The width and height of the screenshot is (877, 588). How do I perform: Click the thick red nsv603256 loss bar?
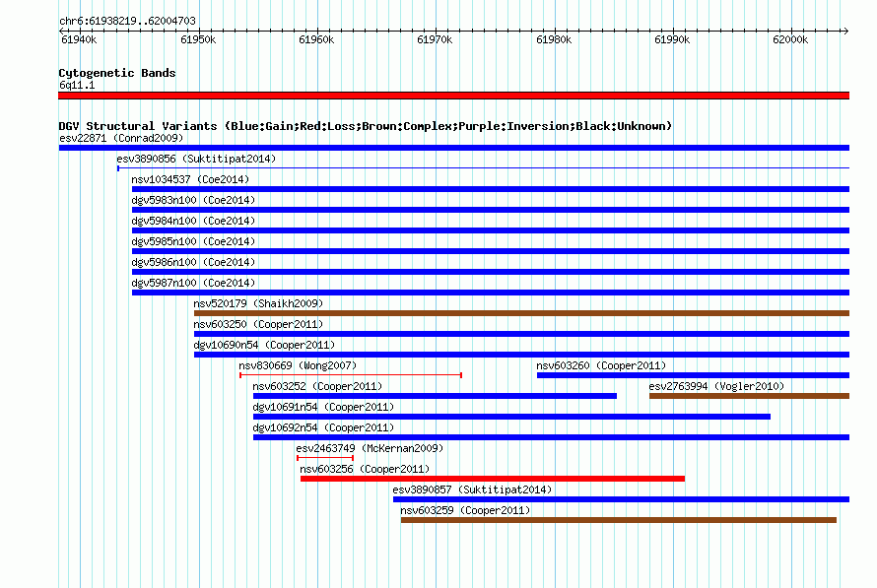coord(492,479)
